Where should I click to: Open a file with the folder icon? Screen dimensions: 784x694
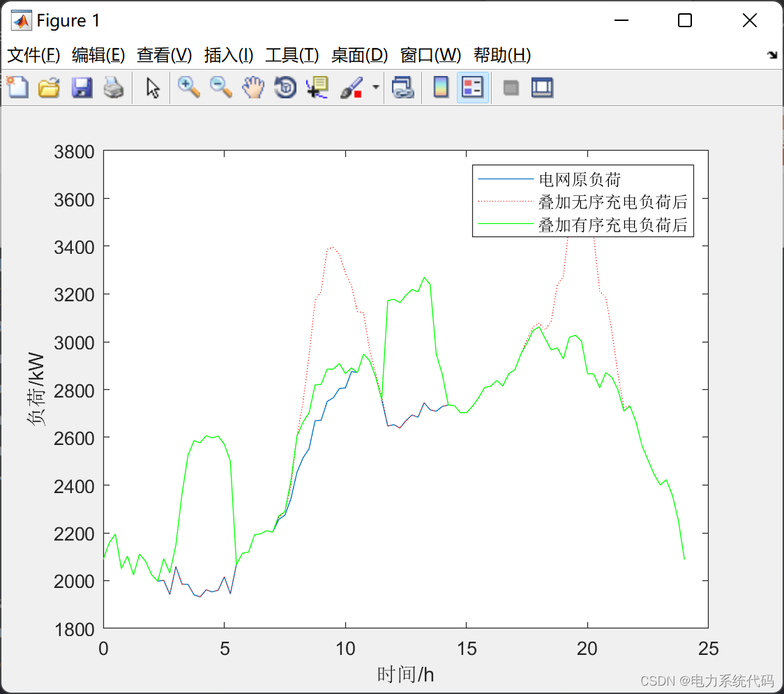click(49, 87)
